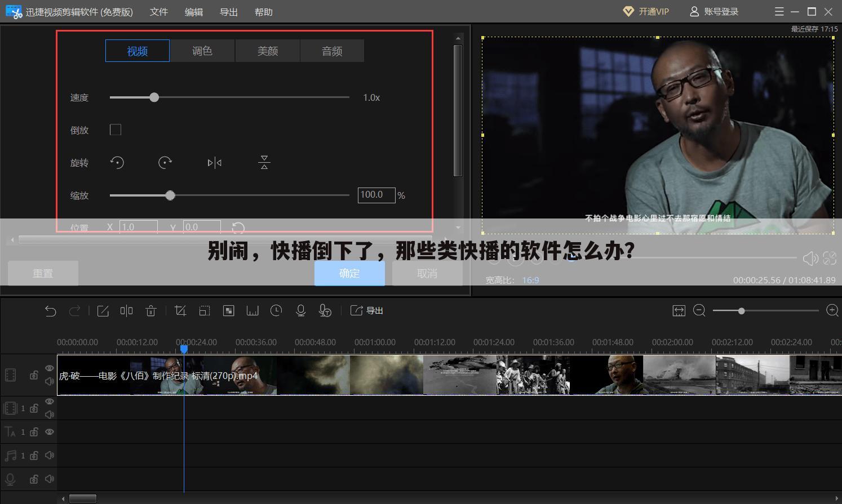This screenshot has width=842, height=504.
Task: Select the 虎·破 八佰 mp4 clip
Action: point(449,375)
